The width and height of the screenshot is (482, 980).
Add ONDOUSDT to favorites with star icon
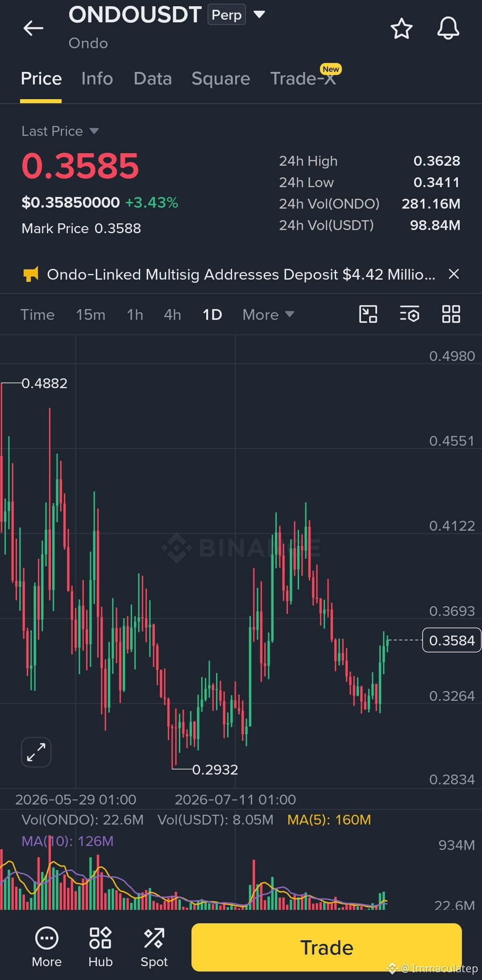pos(401,29)
